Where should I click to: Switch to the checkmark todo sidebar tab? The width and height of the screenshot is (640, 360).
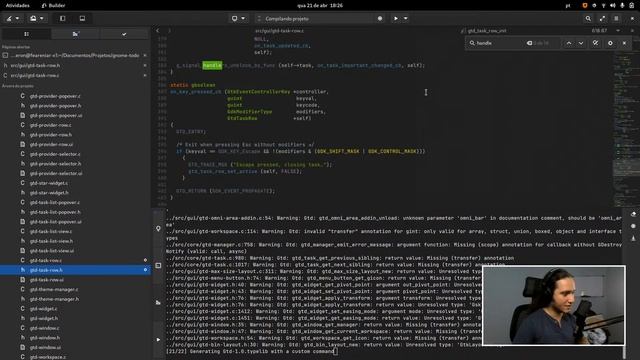coord(124,34)
